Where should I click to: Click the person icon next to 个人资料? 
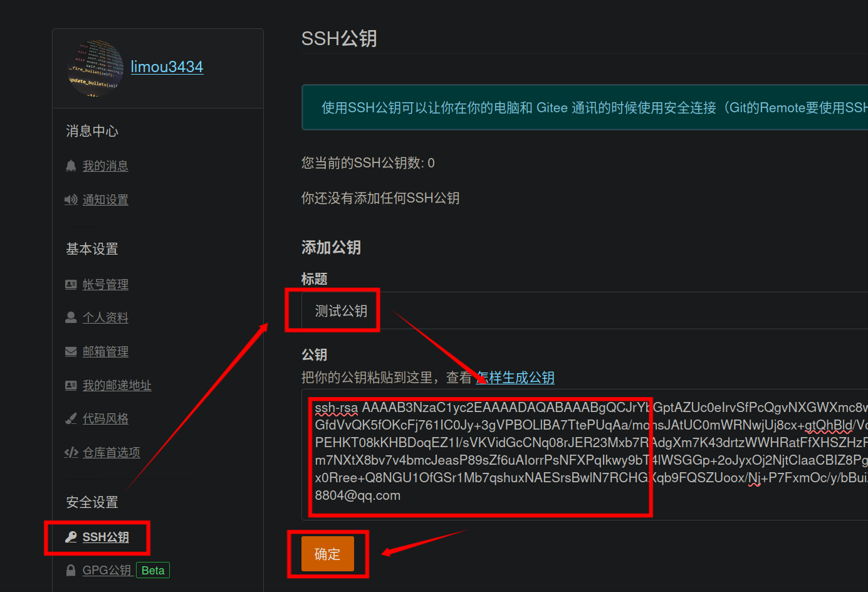pyautogui.click(x=71, y=318)
